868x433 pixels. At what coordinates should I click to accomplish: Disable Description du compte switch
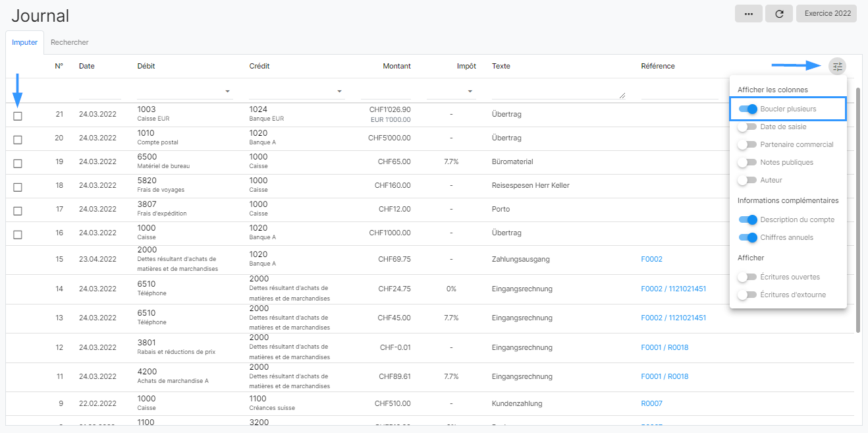747,219
